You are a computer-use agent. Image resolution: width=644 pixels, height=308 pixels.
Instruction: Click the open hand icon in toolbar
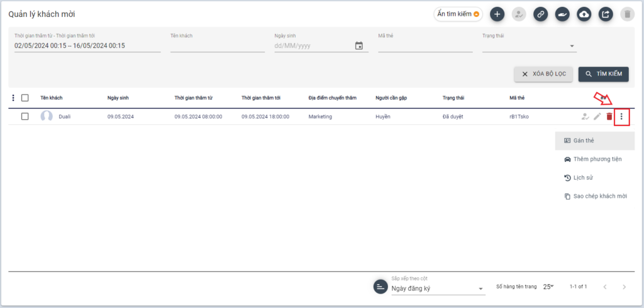coord(562,14)
